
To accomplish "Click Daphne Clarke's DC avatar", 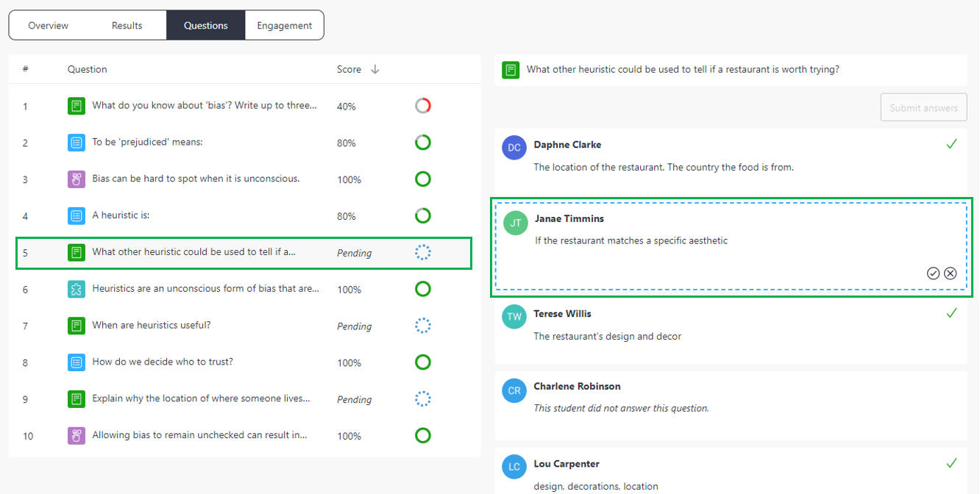I will (x=514, y=148).
